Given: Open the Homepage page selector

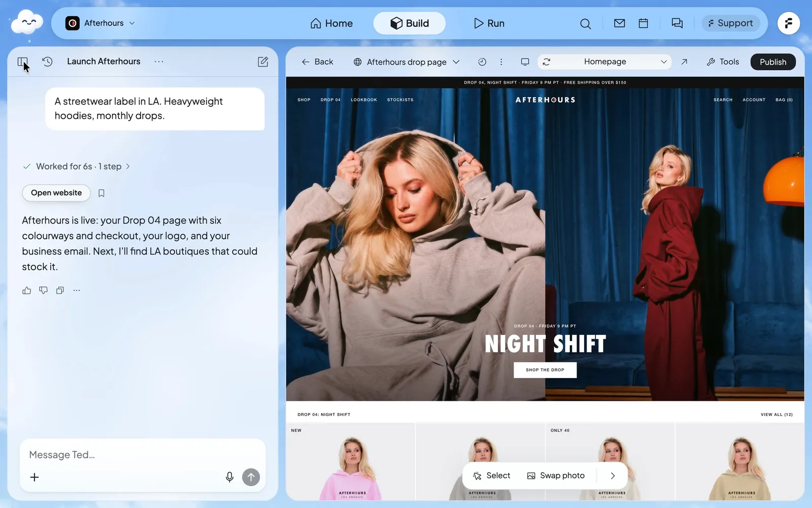Looking at the screenshot, I should coord(605,62).
